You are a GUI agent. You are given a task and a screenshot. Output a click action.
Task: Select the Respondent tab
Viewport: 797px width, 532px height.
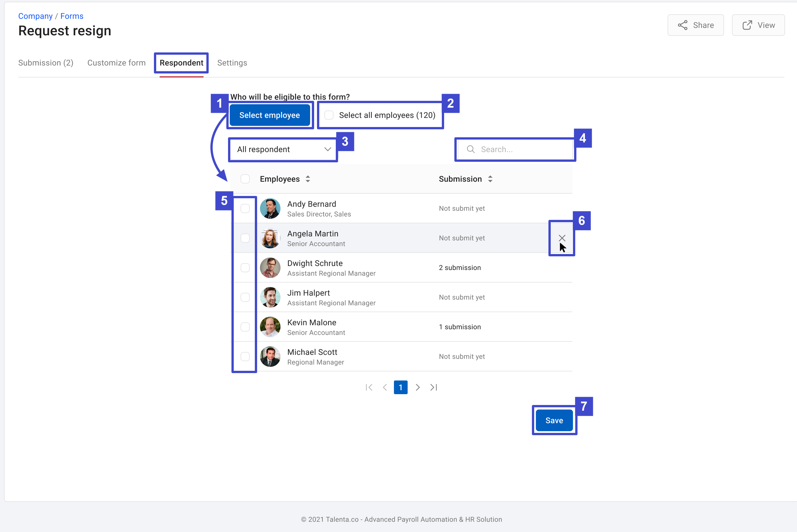(181, 63)
